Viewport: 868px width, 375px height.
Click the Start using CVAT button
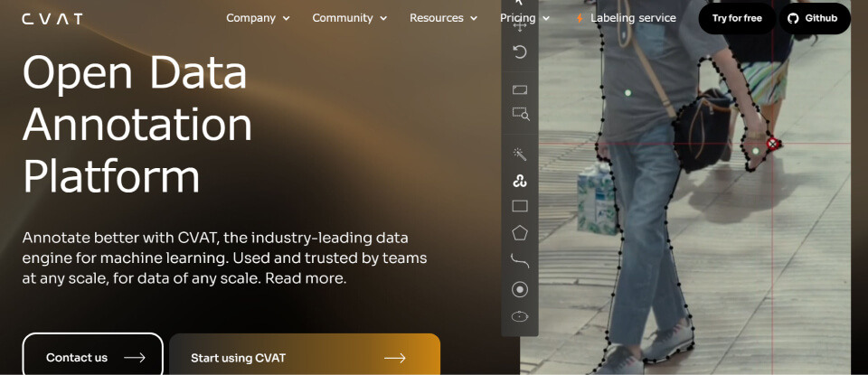click(305, 354)
